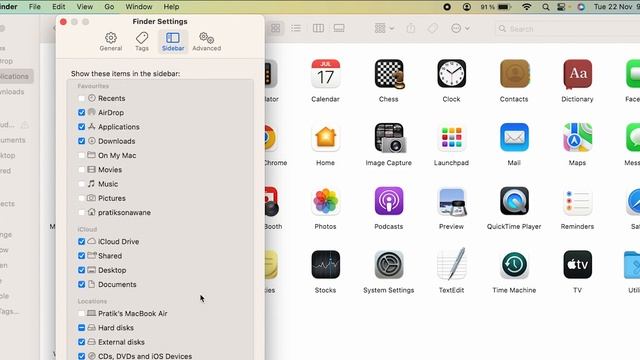Uncheck the Documents checkbox under iCloud
640x360 pixels.
pos(81,284)
